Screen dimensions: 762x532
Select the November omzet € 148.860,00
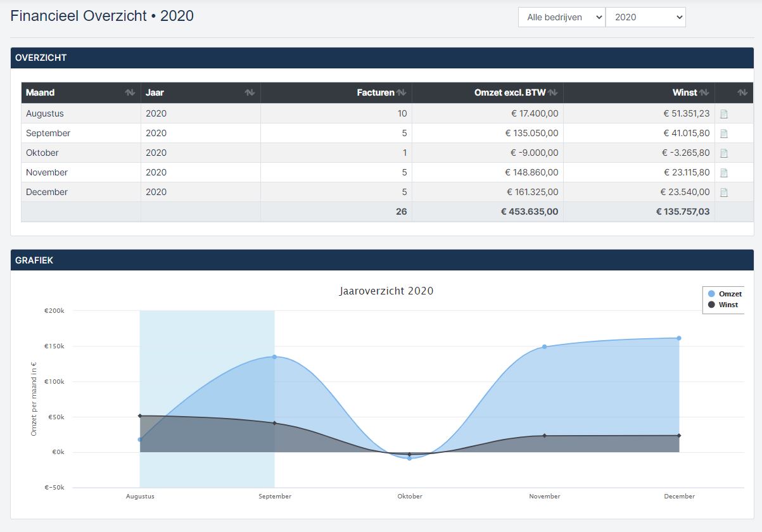tap(531, 173)
